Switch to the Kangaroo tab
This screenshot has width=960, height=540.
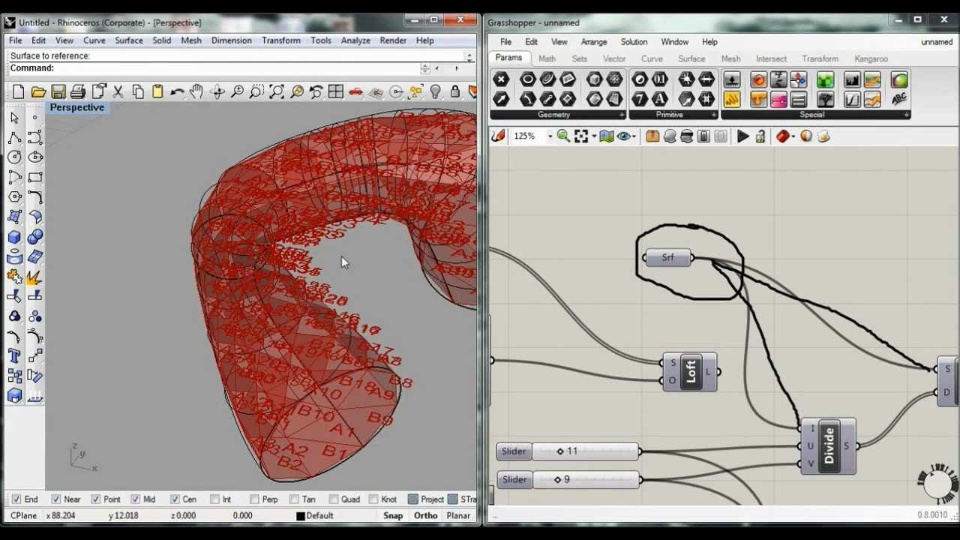coord(871,59)
